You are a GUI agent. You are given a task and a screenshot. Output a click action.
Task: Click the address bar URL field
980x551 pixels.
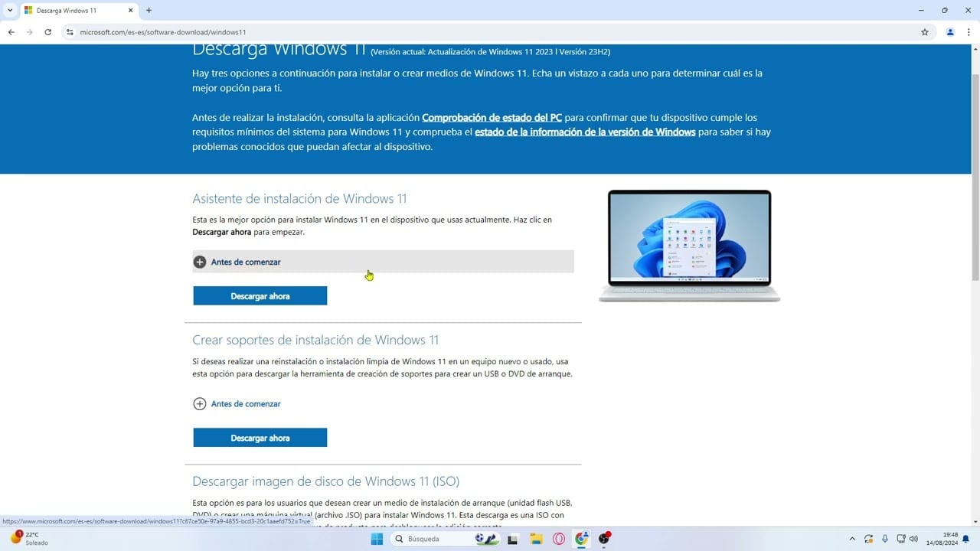pyautogui.click(x=490, y=32)
